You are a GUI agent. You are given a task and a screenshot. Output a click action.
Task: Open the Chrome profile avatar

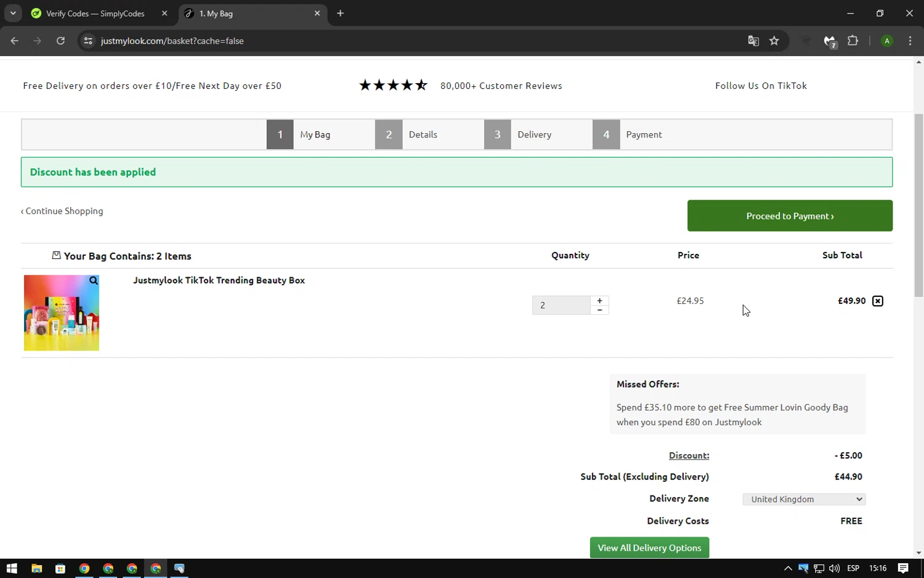pos(887,41)
